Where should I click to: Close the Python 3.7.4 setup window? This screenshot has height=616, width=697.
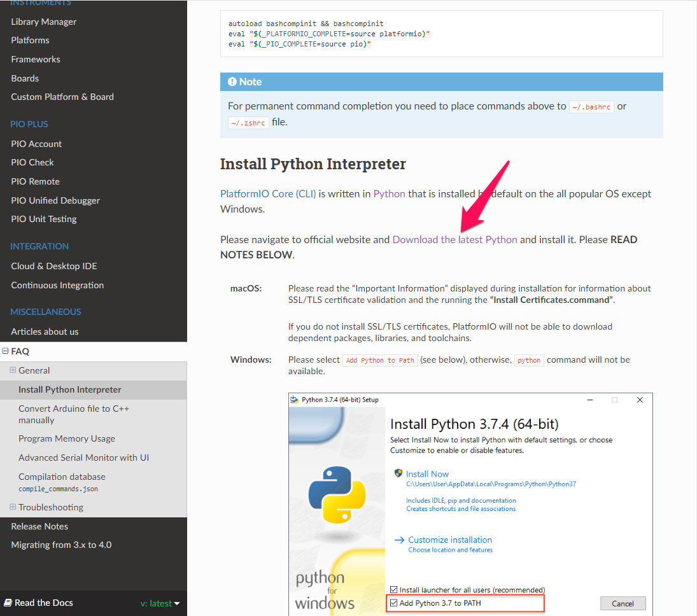[640, 400]
